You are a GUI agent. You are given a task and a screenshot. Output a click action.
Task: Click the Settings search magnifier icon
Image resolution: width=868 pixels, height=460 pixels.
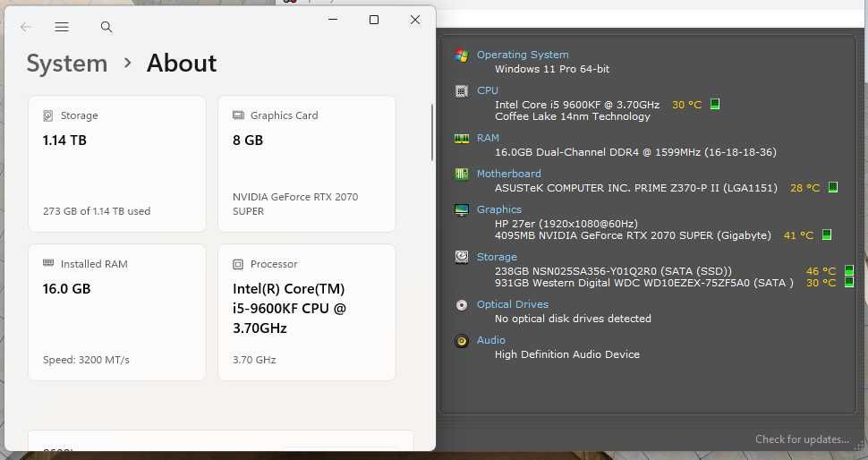(x=106, y=27)
